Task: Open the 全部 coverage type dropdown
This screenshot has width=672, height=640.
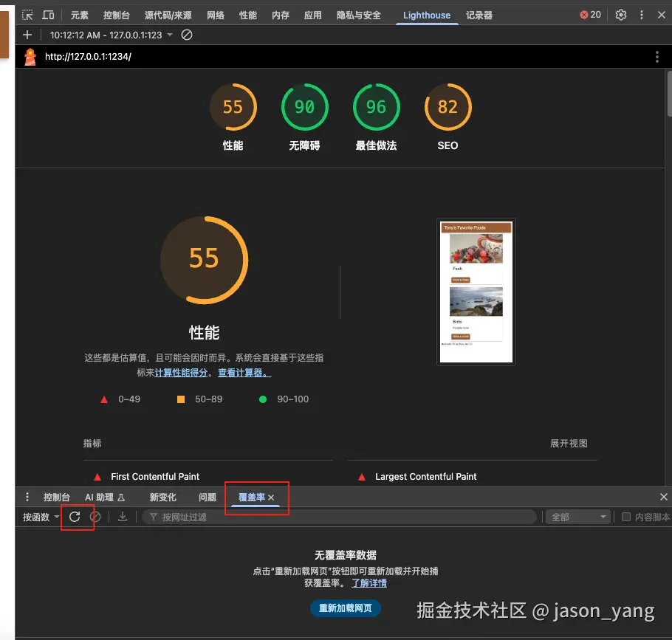Action: [x=577, y=517]
